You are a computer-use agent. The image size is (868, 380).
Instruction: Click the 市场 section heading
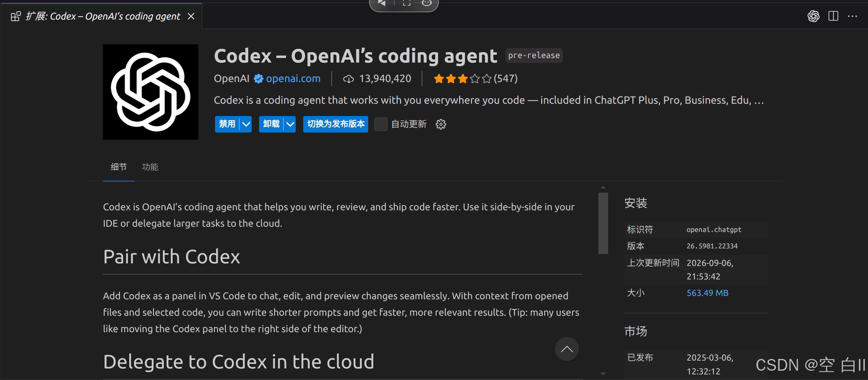636,331
